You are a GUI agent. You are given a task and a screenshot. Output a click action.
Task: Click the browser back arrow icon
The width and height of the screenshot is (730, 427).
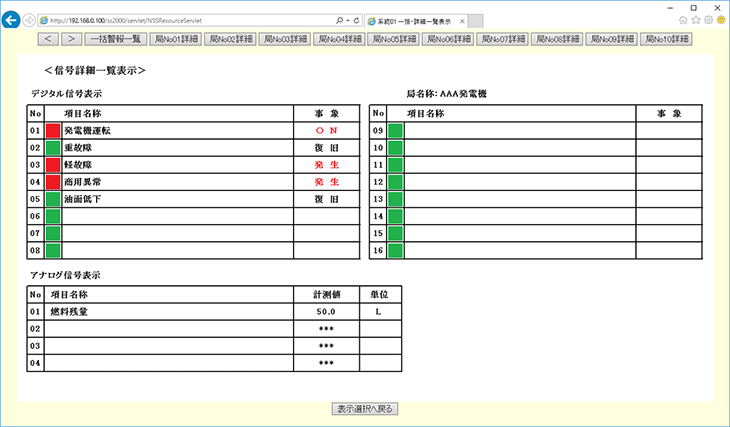[11, 20]
